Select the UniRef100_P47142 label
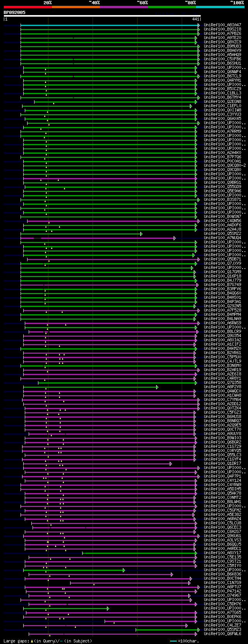248x644 pixels. click(222, 591)
